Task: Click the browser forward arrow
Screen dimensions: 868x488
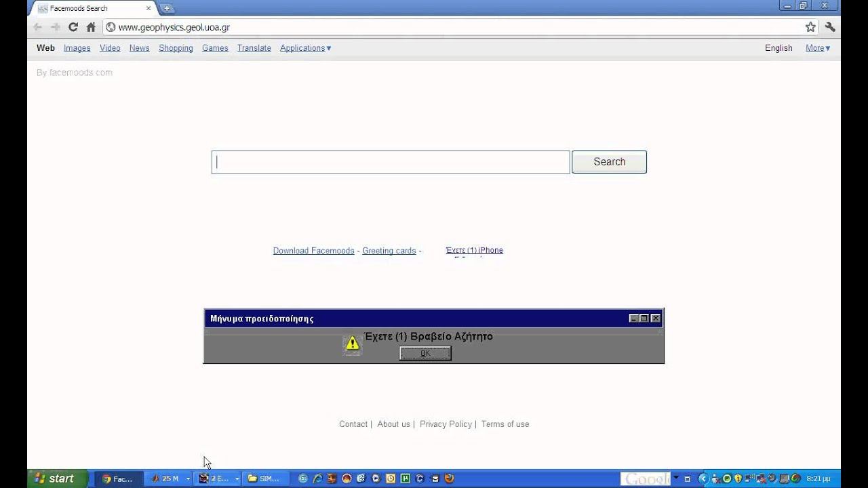Action: [56, 27]
